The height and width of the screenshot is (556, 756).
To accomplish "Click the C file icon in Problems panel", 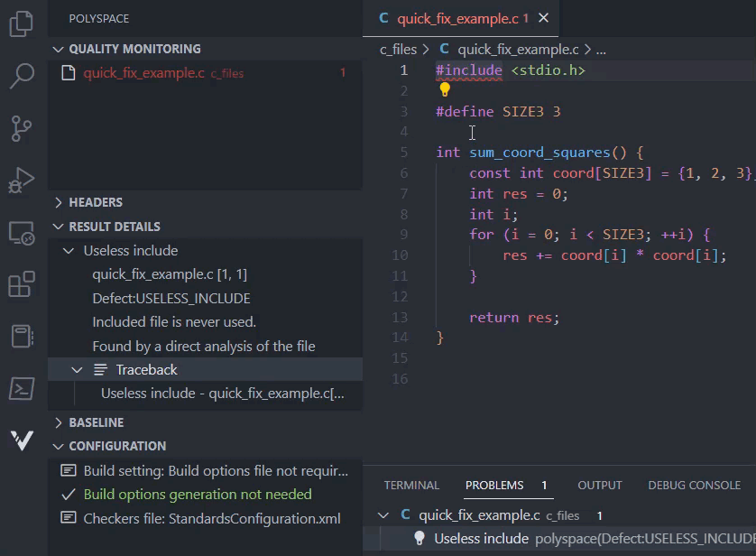I will click(405, 515).
